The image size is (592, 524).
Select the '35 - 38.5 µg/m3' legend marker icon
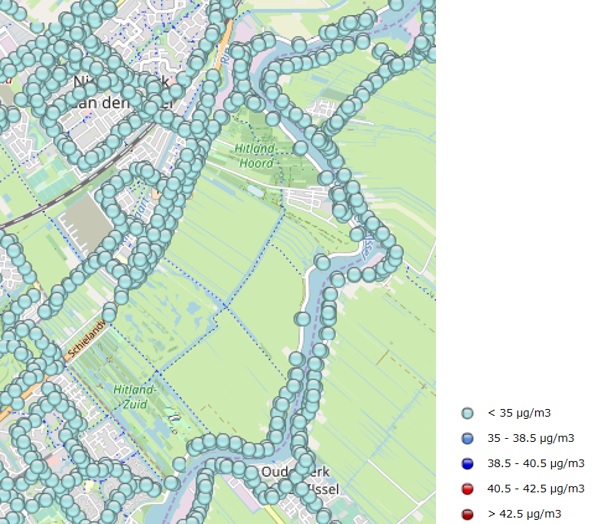467,439
